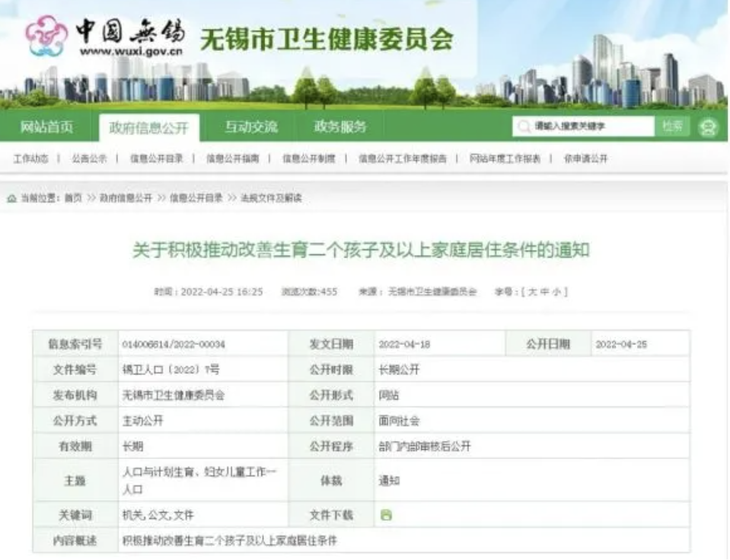Image resolution: width=730 pixels, height=560 pixels.
Task: Set font size to large (大)
Action: [x=532, y=292]
